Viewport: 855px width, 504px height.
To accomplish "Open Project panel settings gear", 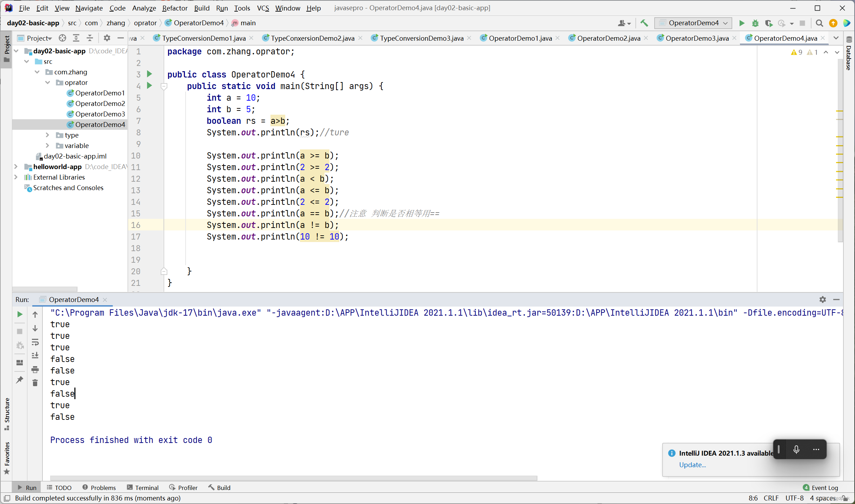I will click(107, 38).
